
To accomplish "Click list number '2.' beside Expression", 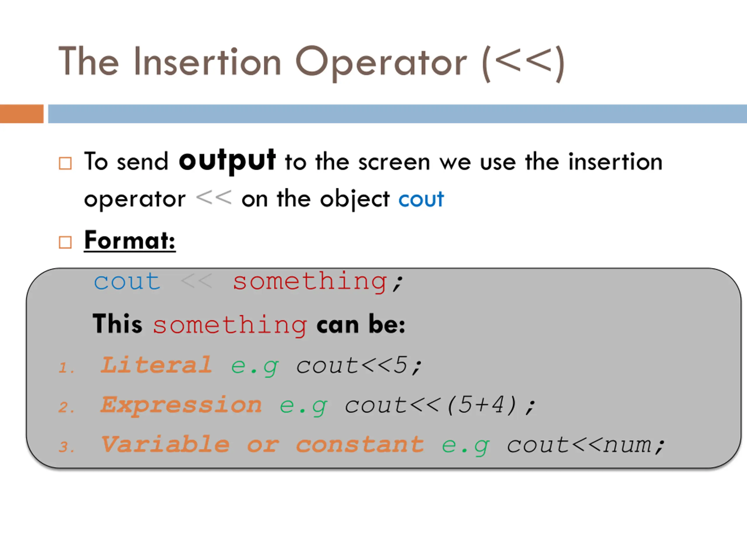I will tap(66, 407).
